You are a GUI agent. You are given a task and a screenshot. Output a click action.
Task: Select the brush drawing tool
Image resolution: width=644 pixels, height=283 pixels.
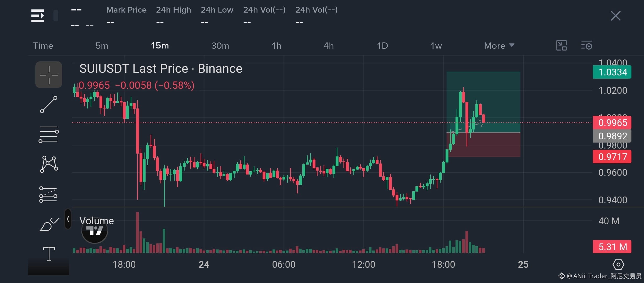tap(49, 224)
